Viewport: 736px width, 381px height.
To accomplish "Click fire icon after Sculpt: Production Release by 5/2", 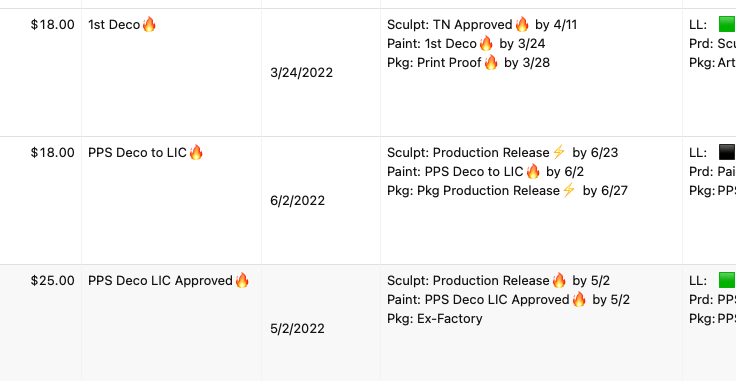I will click(x=559, y=280).
